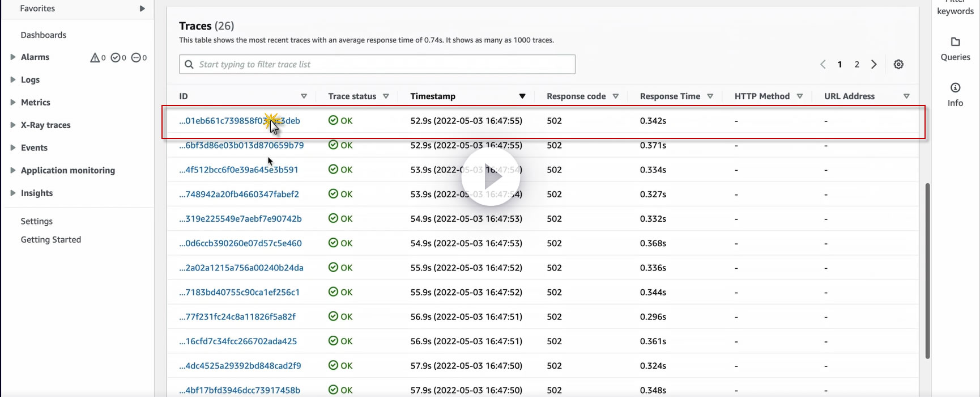
Task: Click the trace list filter input field
Action: tap(377, 64)
